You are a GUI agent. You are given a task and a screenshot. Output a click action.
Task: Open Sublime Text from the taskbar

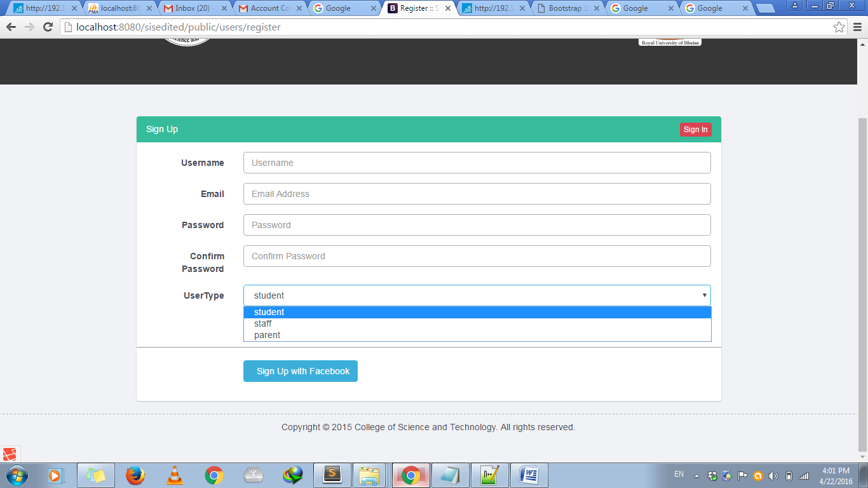pyautogui.click(x=332, y=475)
